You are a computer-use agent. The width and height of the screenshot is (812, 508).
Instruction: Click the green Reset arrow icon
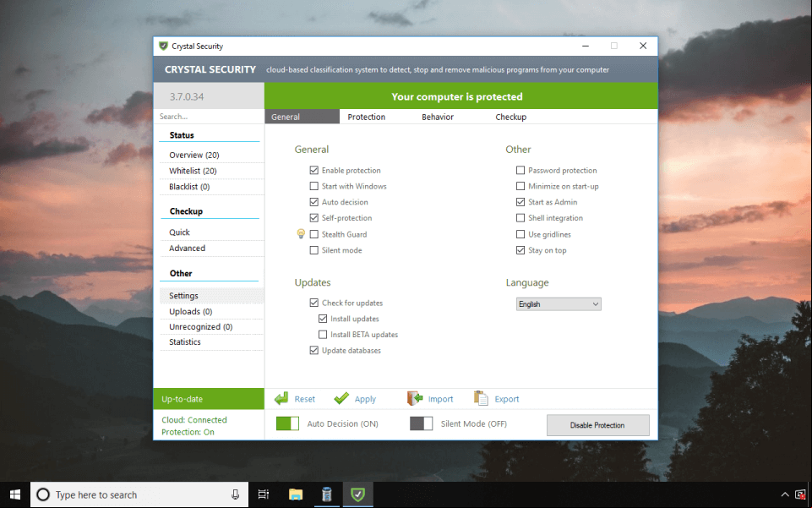point(281,398)
